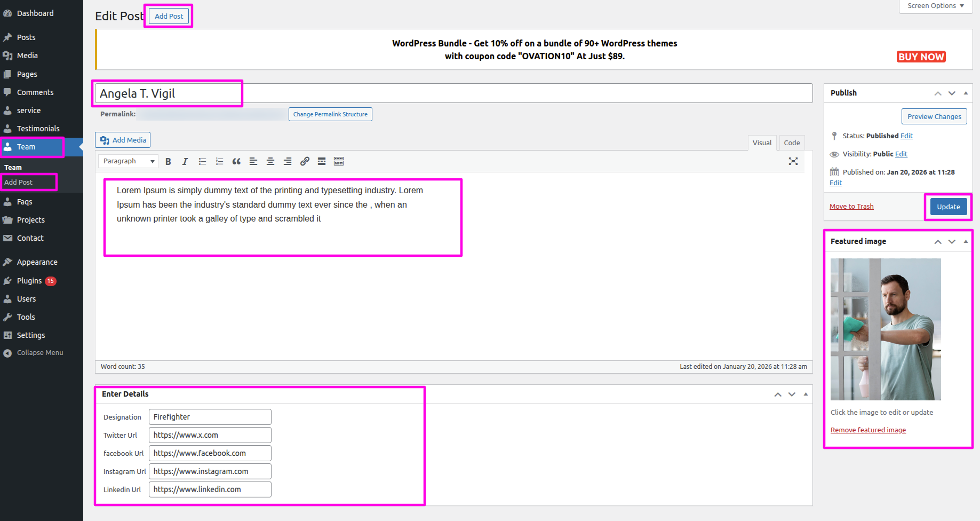Expand Screen Options panel
This screenshot has height=521, width=980.
(x=935, y=6)
